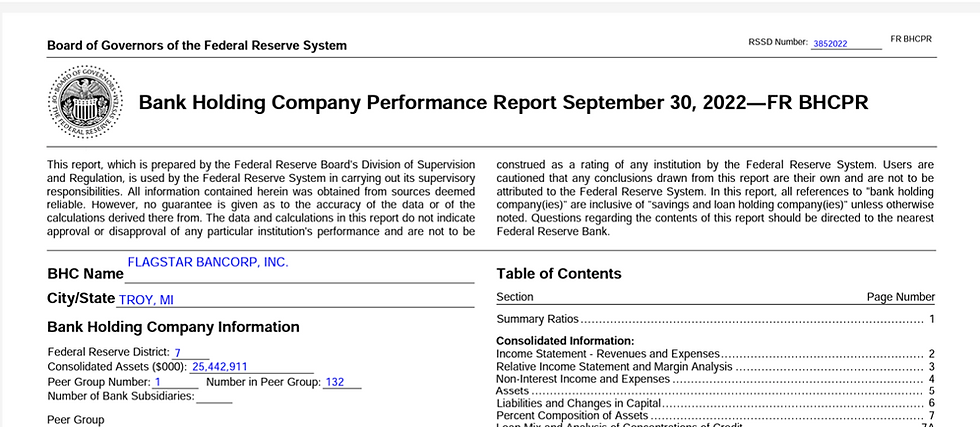Click the Peer Group label
The image size is (980, 427).
pyautogui.click(x=76, y=420)
